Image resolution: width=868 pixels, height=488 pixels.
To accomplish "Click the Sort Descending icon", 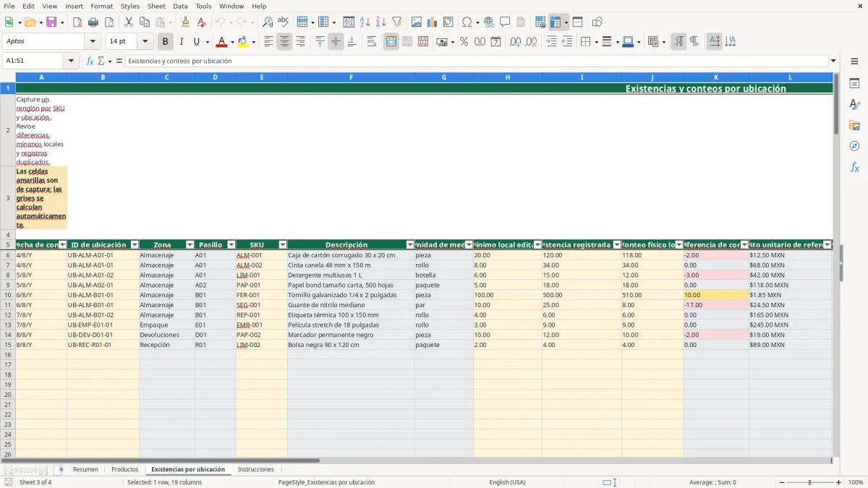I will coord(381,22).
